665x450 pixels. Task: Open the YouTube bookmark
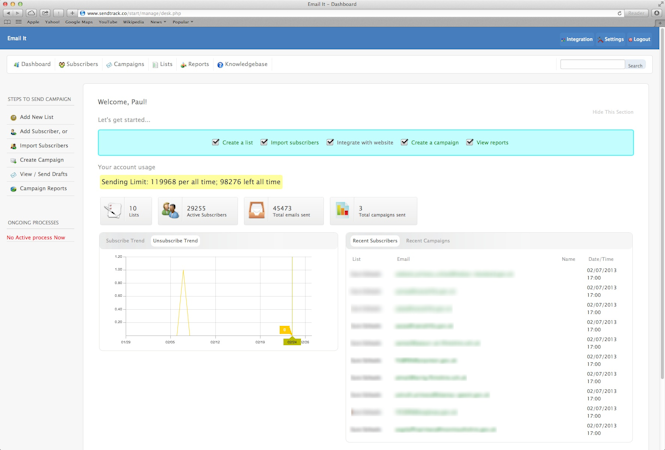[x=108, y=22]
